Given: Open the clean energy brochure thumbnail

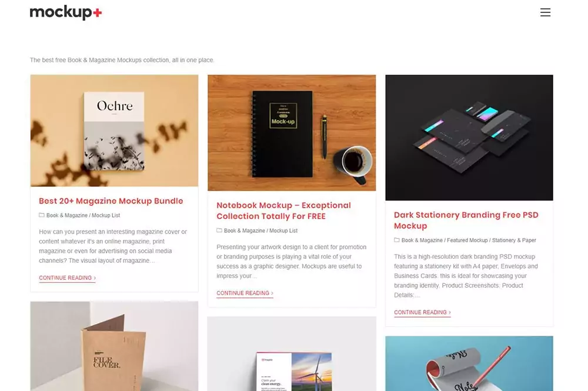Looking at the screenshot, I should (x=292, y=354).
